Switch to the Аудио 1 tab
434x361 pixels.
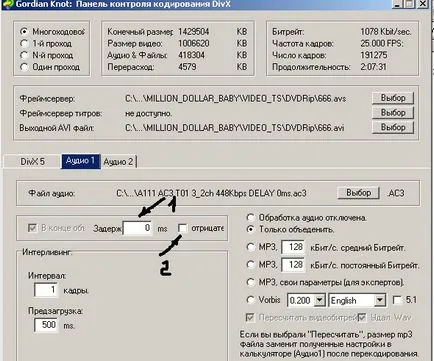[80, 161]
